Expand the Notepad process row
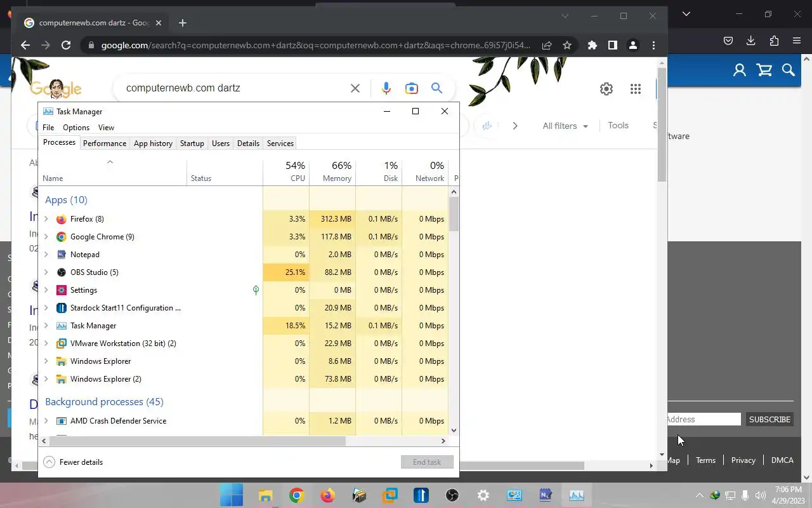This screenshot has width=812, height=508. [x=46, y=255]
